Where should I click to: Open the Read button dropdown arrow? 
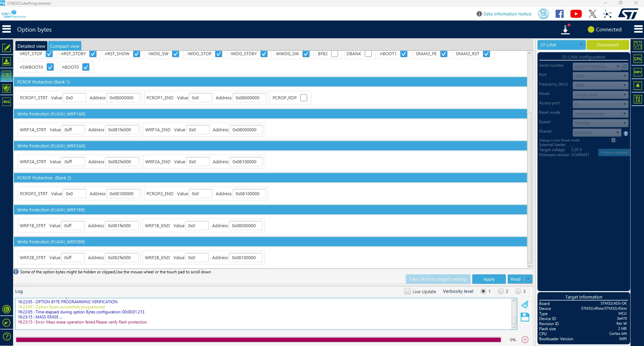[x=528, y=279]
